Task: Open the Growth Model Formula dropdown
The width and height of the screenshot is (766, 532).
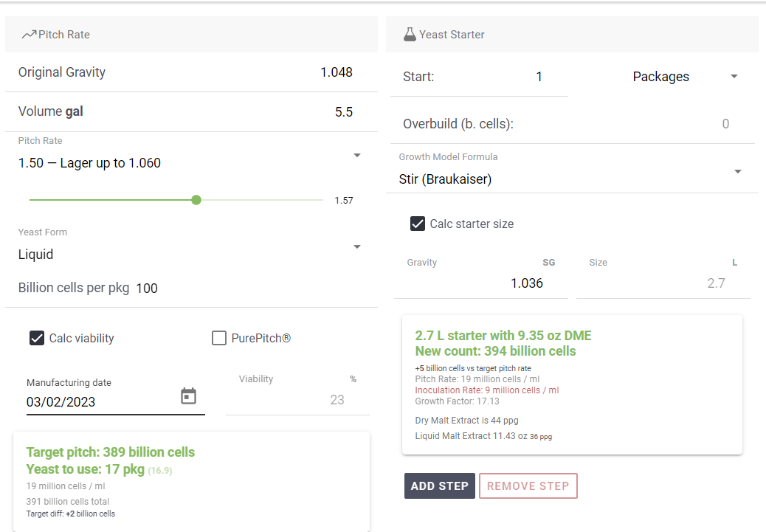Action: [x=738, y=171]
